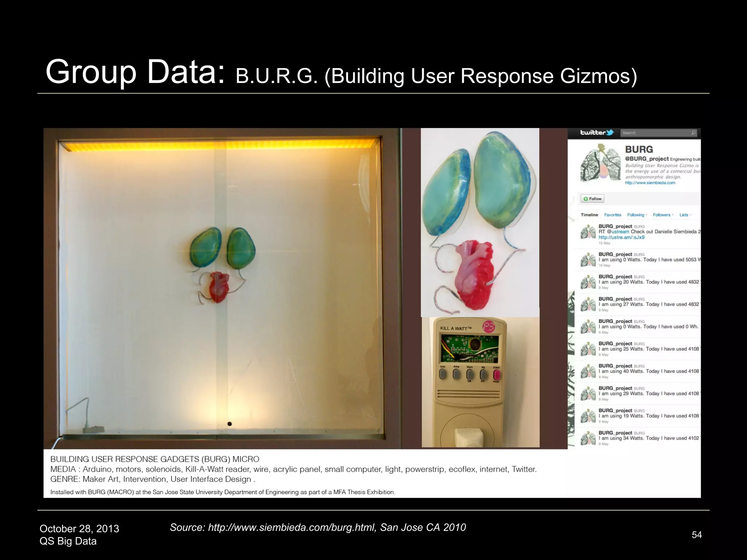Select the large display case installation photo

coord(222,288)
